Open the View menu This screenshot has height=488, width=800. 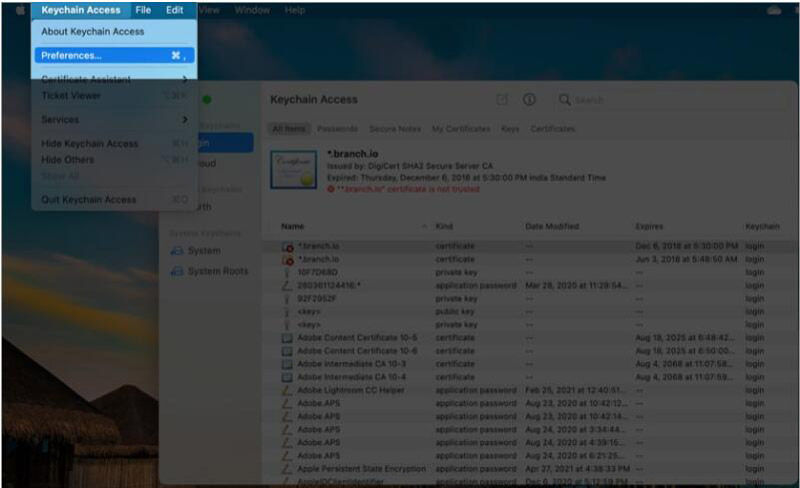pos(209,10)
